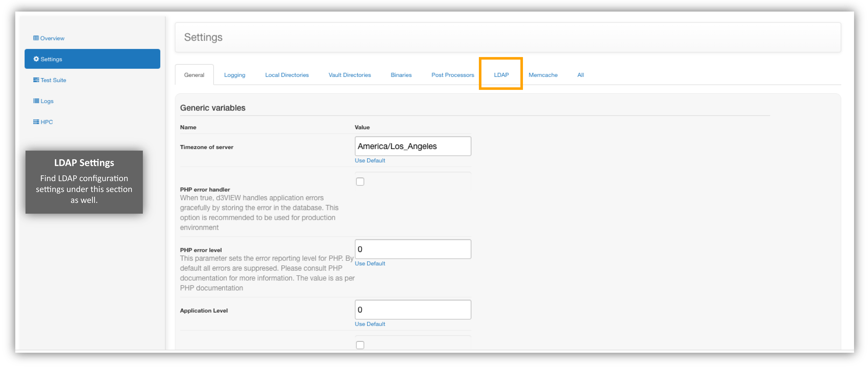Switch to the Local Directories tab

287,75
